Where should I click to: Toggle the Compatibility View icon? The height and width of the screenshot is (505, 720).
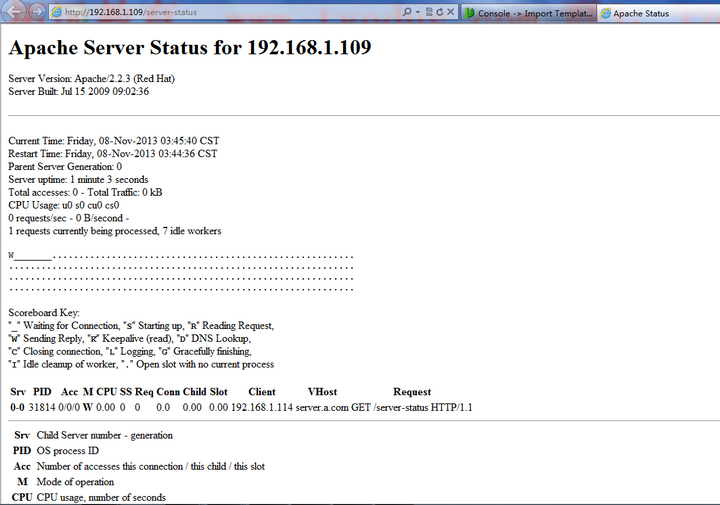point(429,12)
